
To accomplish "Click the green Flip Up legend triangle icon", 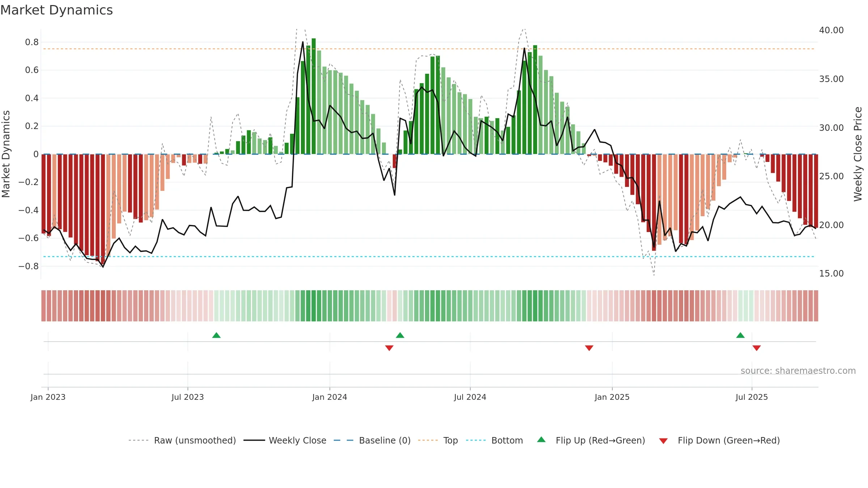I will [541, 440].
